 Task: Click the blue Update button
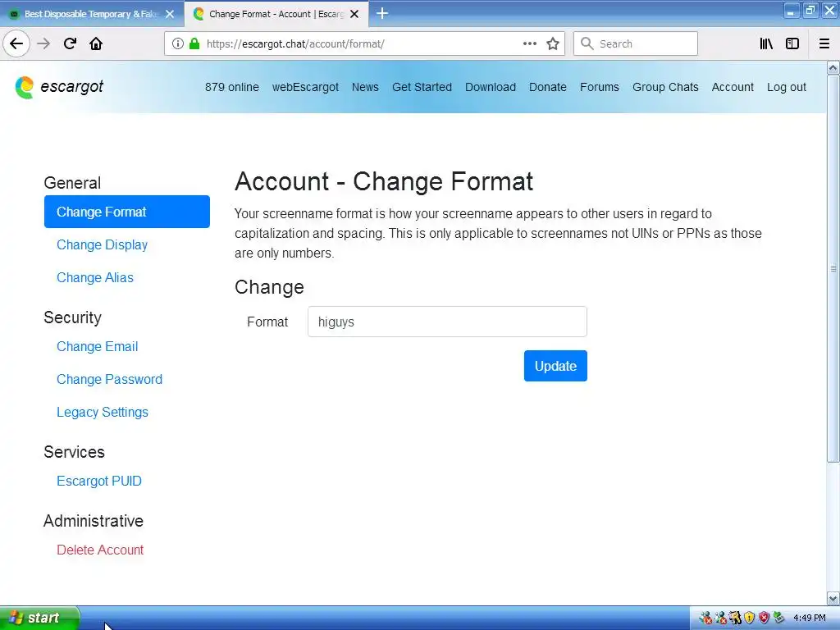[x=555, y=366]
